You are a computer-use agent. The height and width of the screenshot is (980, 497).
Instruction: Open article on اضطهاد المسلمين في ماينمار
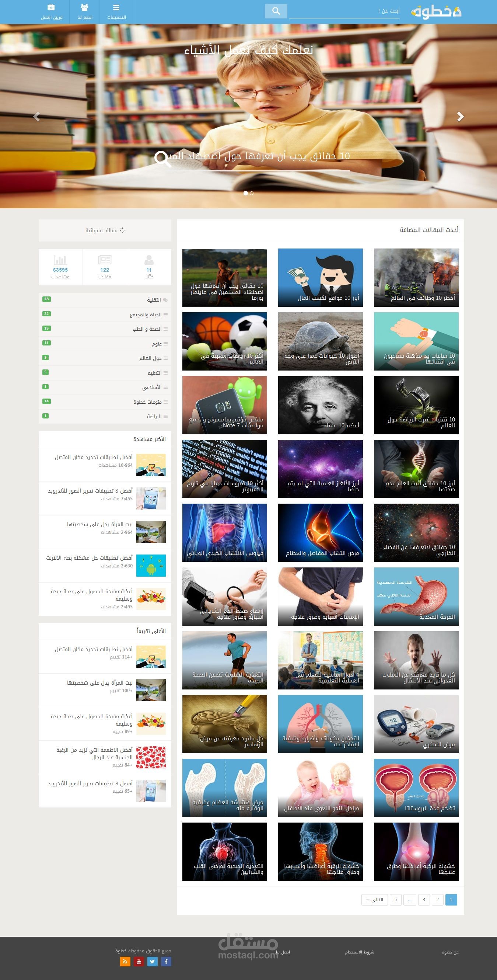(225, 278)
